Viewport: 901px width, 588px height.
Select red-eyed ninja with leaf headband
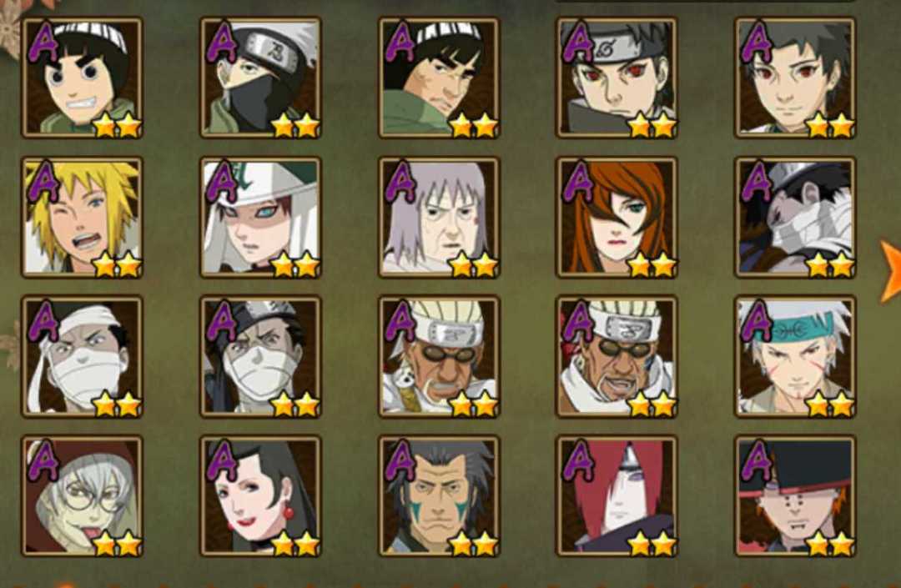click(617, 78)
